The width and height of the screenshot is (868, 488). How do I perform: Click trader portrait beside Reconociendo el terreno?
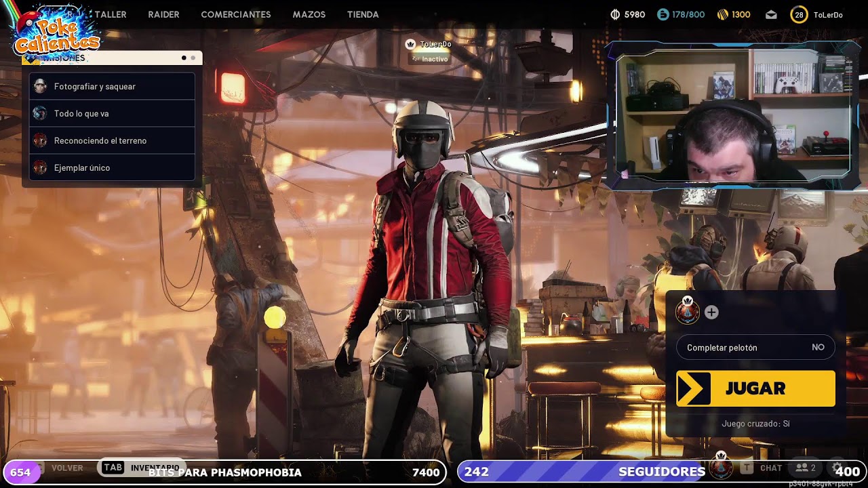pyautogui.click(x=40, y=140)
